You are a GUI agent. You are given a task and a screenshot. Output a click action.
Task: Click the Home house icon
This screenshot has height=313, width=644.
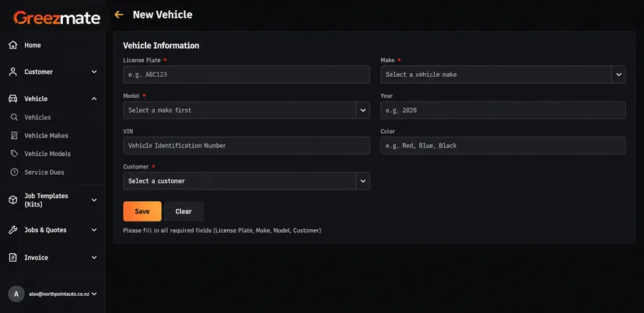pyautogui.click(x=13, y=45)
